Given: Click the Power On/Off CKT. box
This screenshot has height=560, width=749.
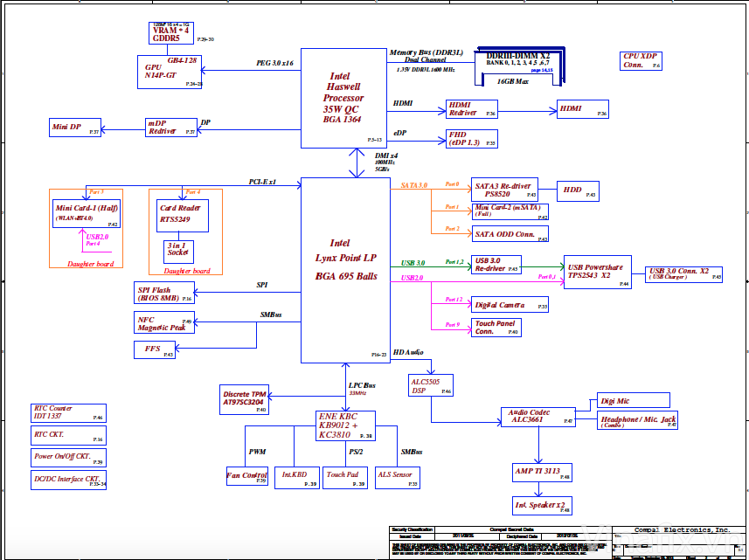Looking at the screenshot, I should pyautogui.click(x=68, y=458).
